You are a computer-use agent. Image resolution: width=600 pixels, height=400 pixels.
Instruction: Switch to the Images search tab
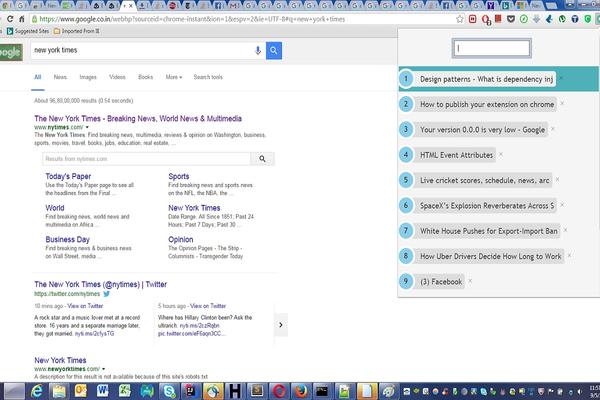(x=88, y=77)
